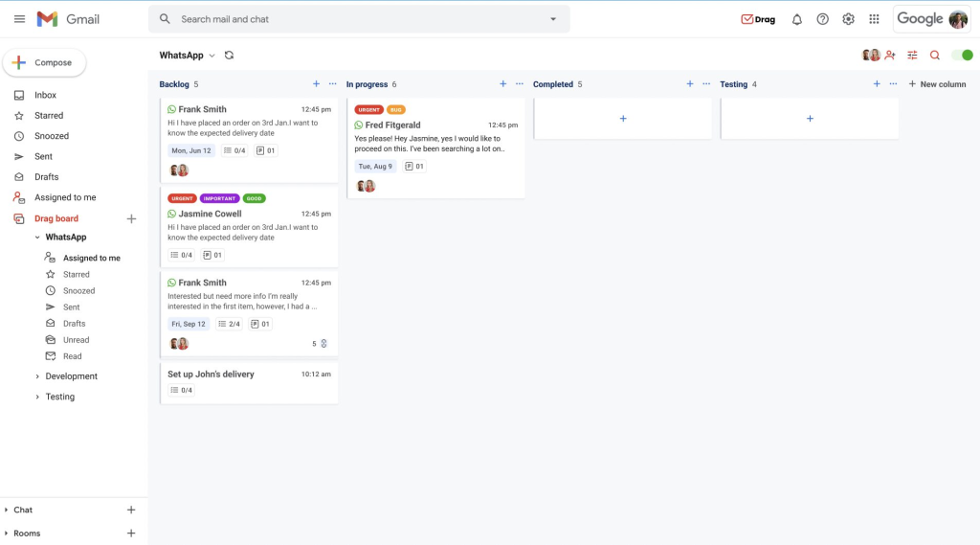Click empty card plus in Testing column
Image resolution: width=980 pixels, height=545 pixels.
click(x=810, y=118)
